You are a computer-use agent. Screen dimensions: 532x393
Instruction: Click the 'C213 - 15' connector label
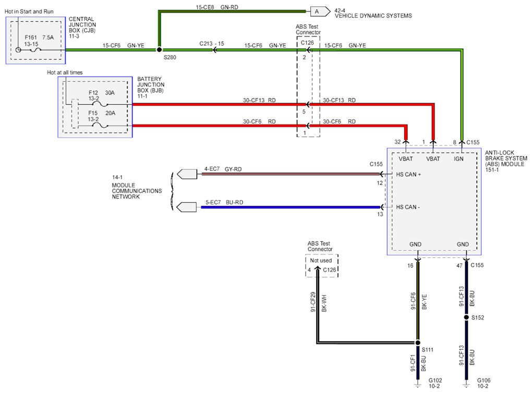click(212, 44)
